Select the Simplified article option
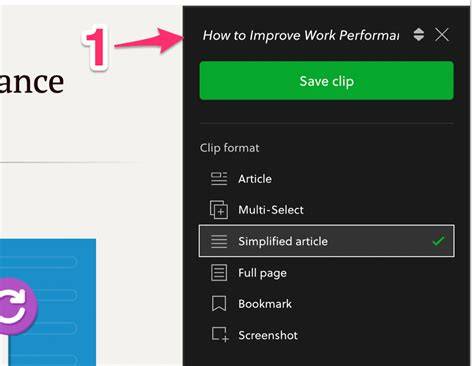Viewport: 474px width, 366px height. (327, 241)
